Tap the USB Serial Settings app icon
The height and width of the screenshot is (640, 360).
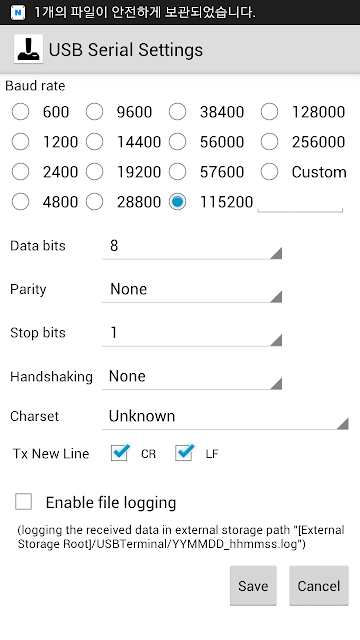28,49
